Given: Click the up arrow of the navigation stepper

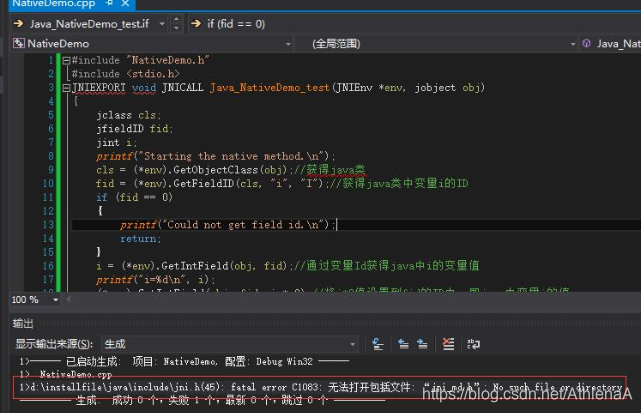Looking at the screenshot, I should pyautogui.click(x=176, y=20).
